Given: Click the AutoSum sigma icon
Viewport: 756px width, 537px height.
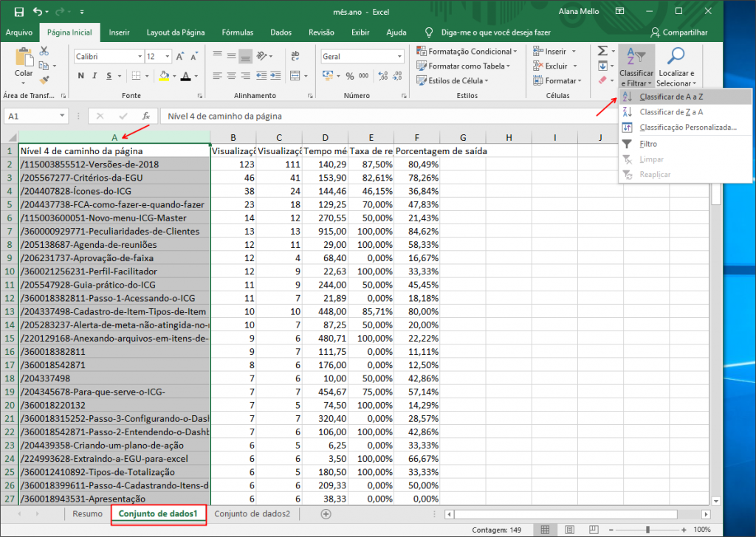Looking at the screenshot, I should [x=602, y=51].
